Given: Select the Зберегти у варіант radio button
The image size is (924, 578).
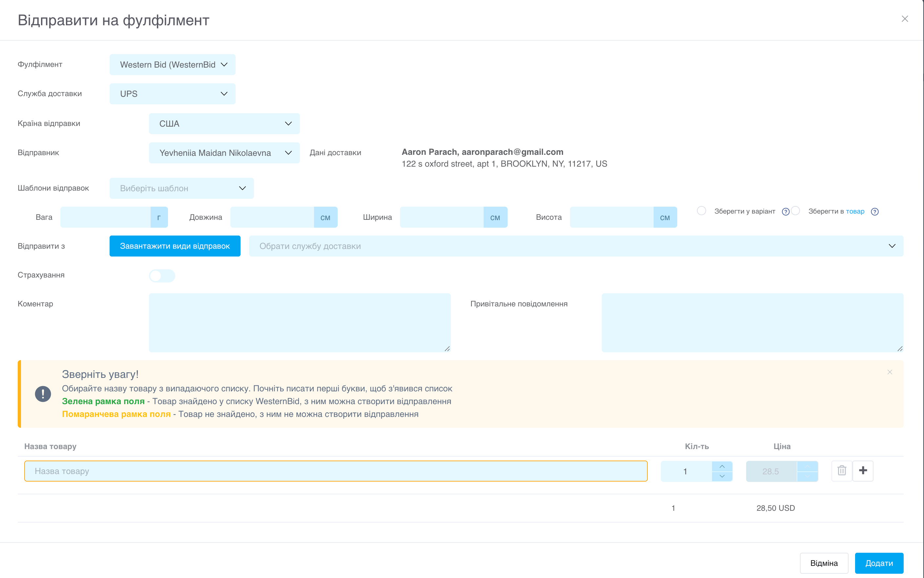Looking at the screenshot, I should tap(701, 211).
